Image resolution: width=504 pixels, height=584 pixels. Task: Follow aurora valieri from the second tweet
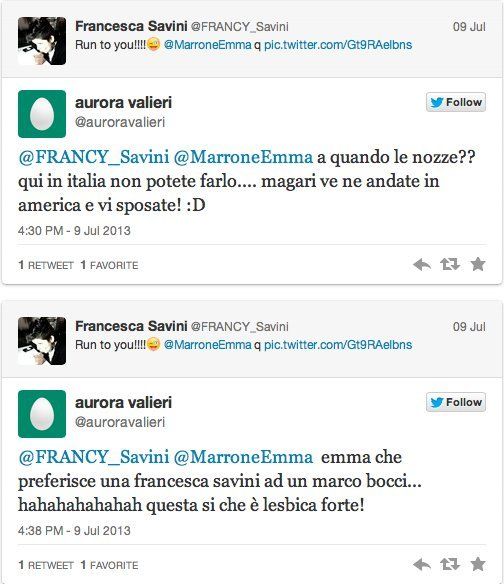click(x=456, y=402)
